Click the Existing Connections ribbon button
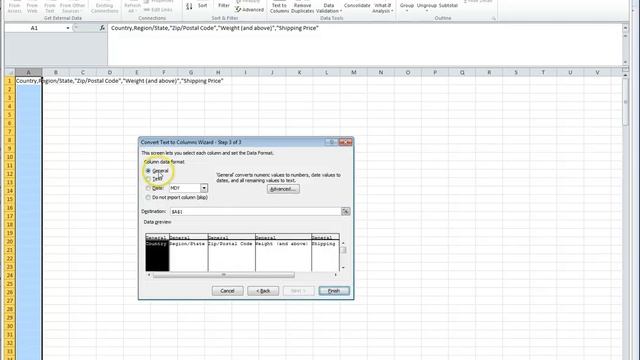Image resolution: width=640 pixels, height=360 pixels. [104, 7]
